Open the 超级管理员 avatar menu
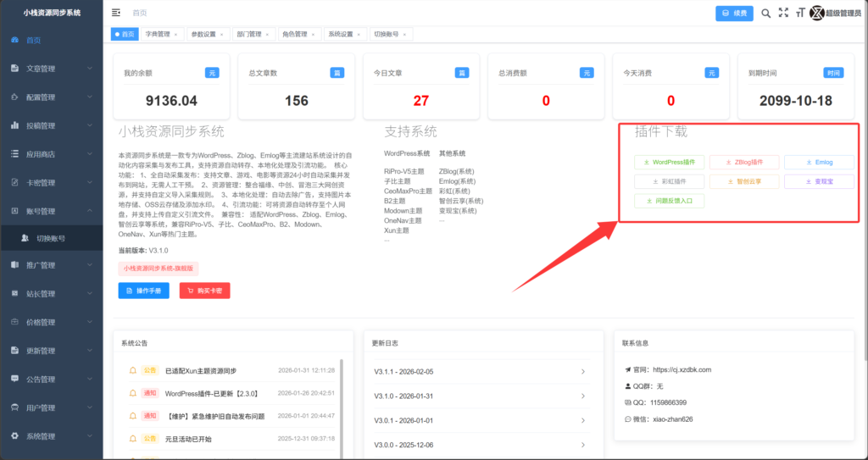Viewport: 868px width, 460px height. (835, 14)
